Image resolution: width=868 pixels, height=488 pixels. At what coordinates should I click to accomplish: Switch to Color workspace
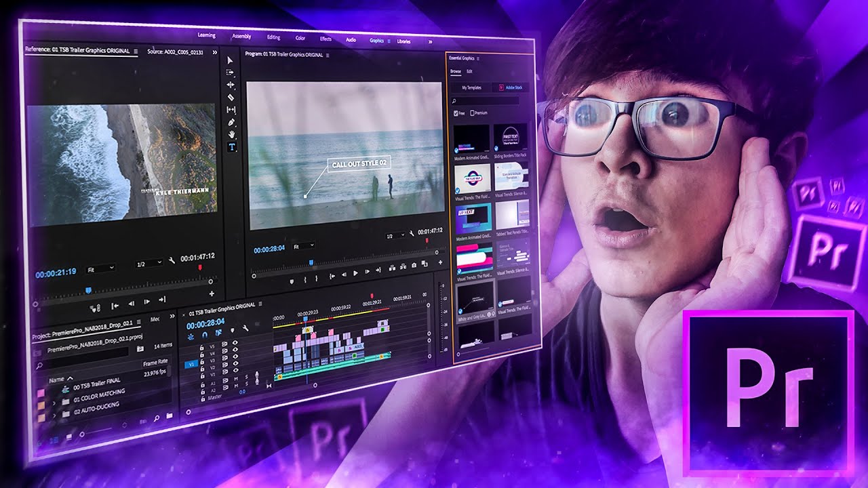pos(300,38)
